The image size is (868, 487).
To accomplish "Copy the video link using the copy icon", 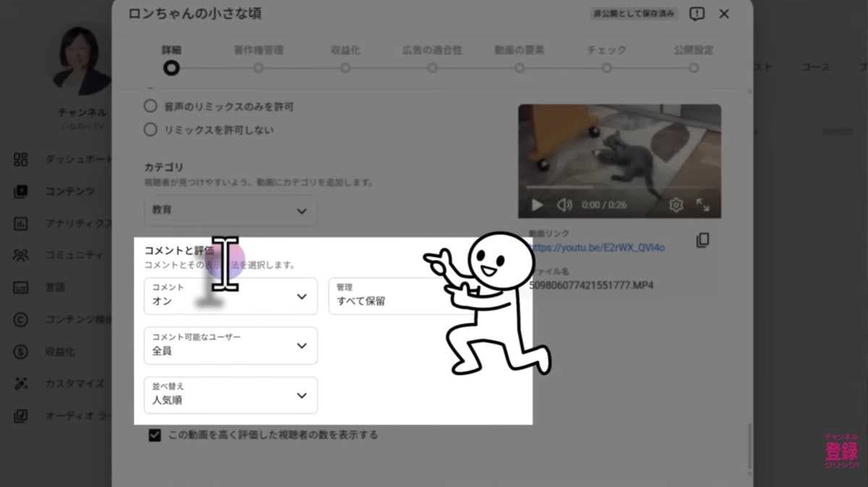I will (702, 240).
